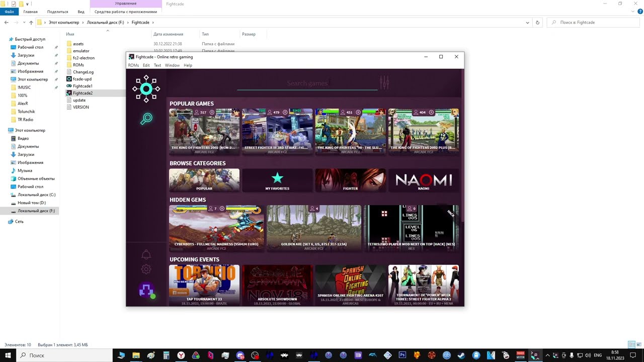Open the search filters sliders icon
This screenshot has width=644, height=362.
point(384,82)
